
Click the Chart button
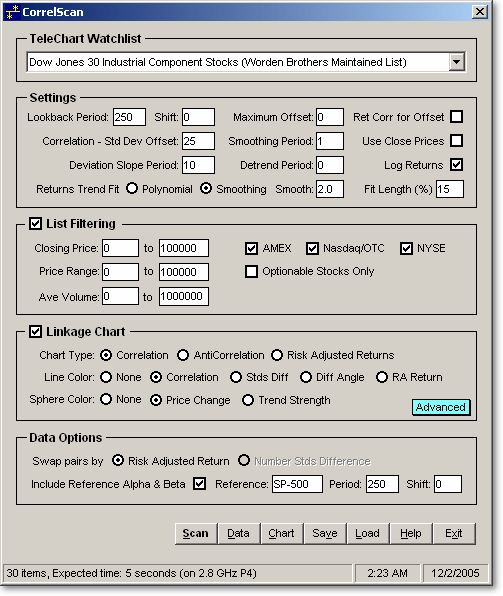pyautogui.click(x=281, y=533)
